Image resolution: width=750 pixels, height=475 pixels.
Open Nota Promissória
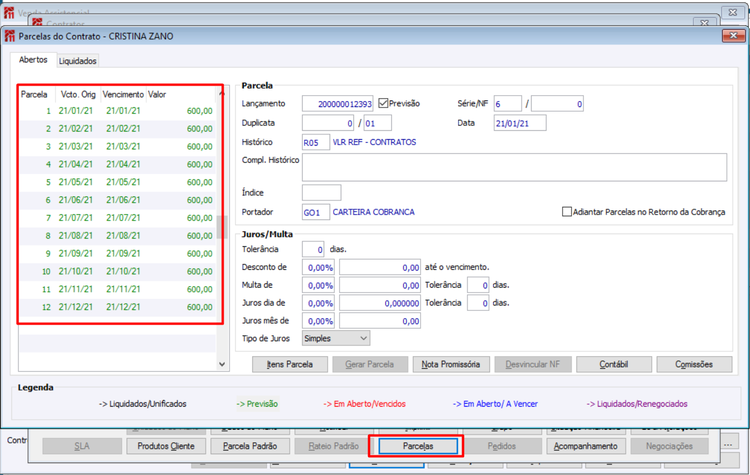pyautogui.click(x=450, y=365)
